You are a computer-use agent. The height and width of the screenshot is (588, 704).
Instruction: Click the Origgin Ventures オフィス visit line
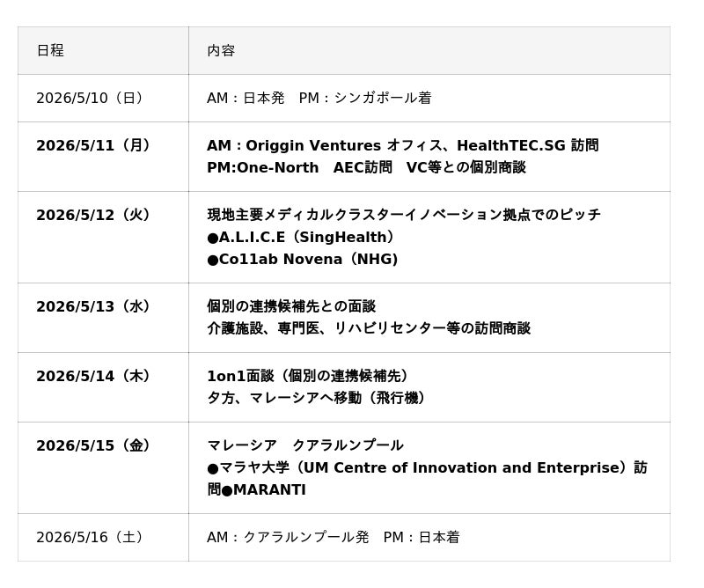(x=402, y=146)
